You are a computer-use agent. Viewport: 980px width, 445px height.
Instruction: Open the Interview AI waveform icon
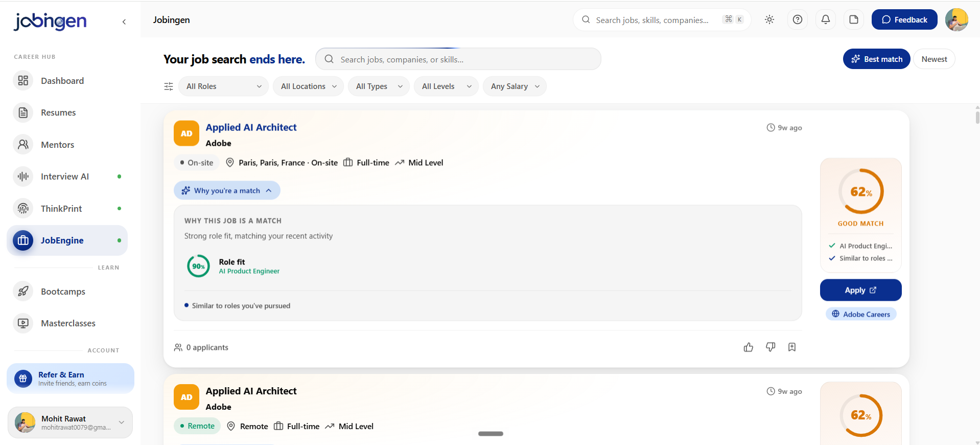point(23,176)
